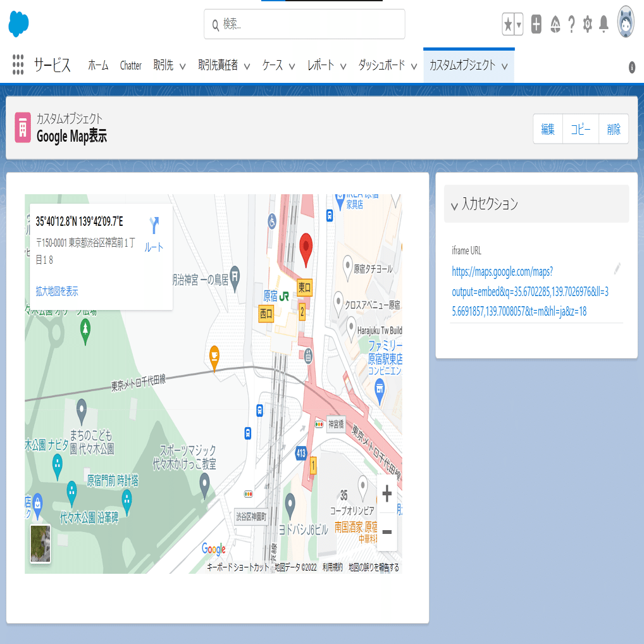Open the favorites list dropdown arrow

519,24
